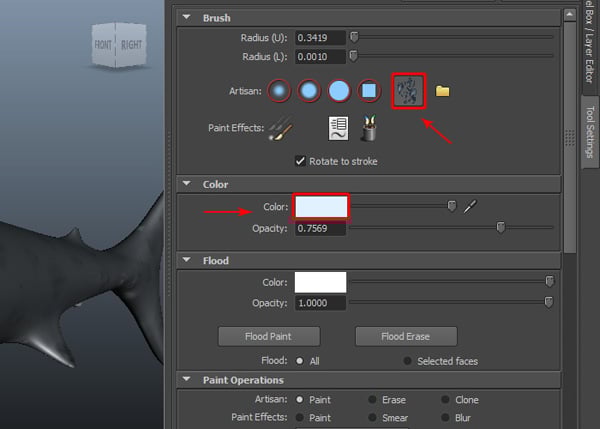
Task: Select the Gaussian soft Artisan brush
Action: pyautogui.click(x=279, y=92)
